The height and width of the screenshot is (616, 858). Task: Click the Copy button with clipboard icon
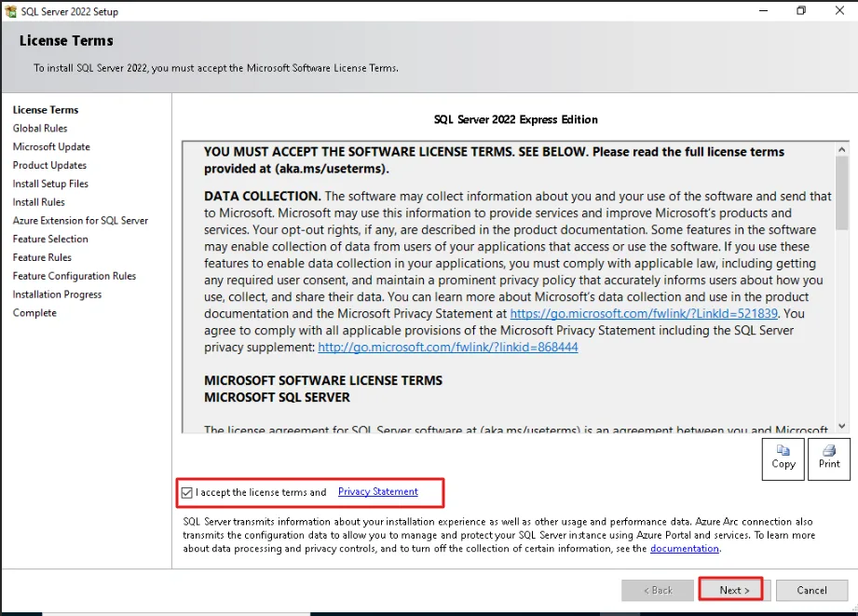(783, 459)
